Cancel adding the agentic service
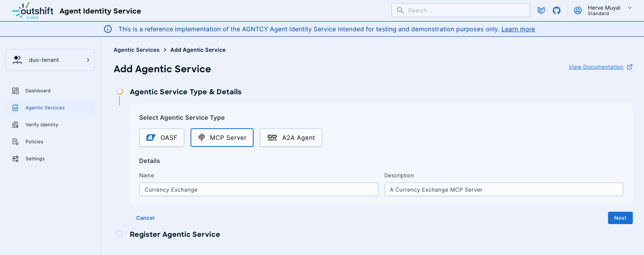Image resolution: width=644 pixels, height=255 pixels. point(145,218)
